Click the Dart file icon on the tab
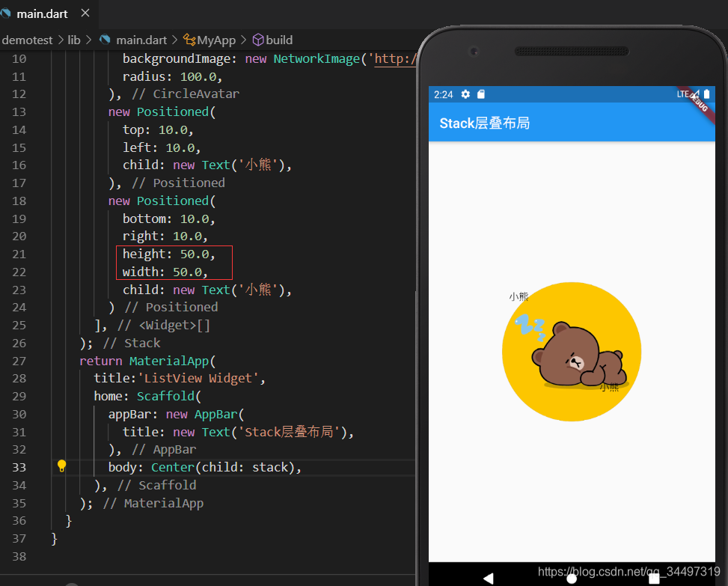 pos(5,14)
